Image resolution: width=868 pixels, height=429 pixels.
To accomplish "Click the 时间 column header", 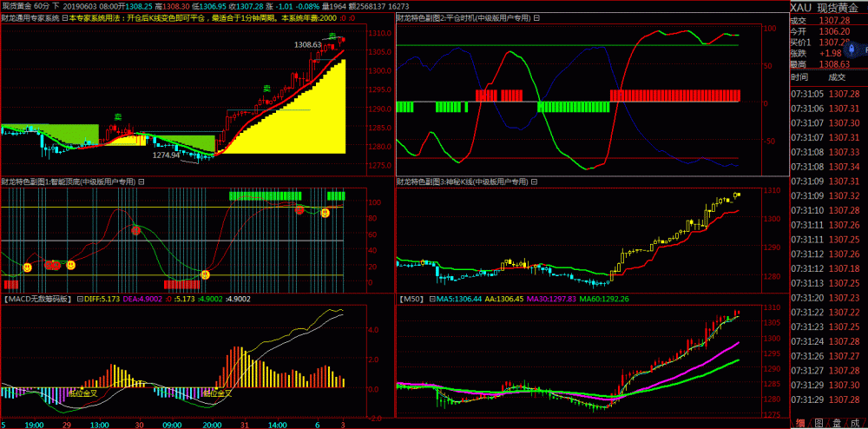I will pos(799,76).
